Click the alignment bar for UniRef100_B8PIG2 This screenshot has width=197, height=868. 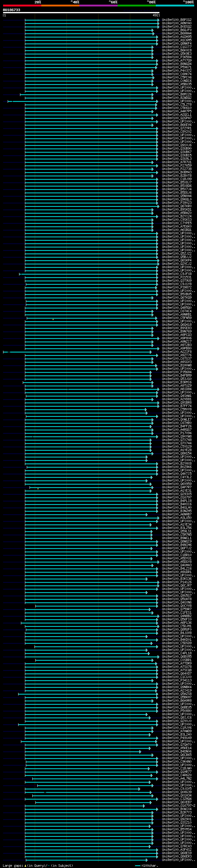pos(92,20)
